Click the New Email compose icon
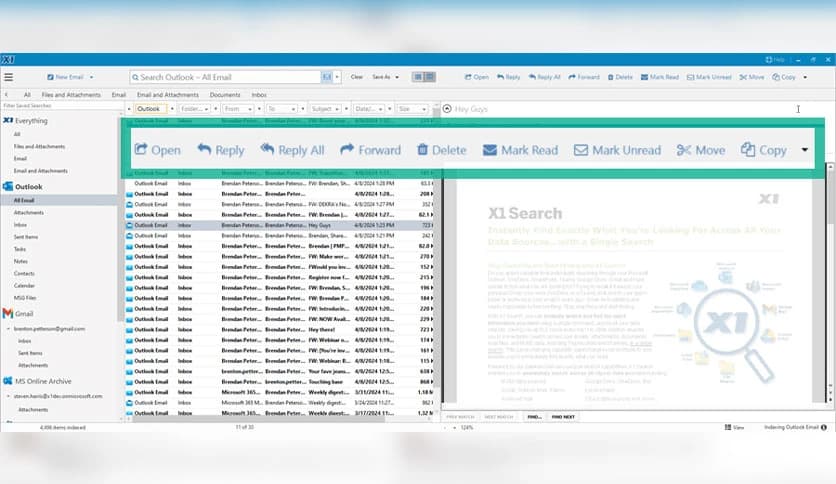Screen dimensions: 836x484 [50, 77]
